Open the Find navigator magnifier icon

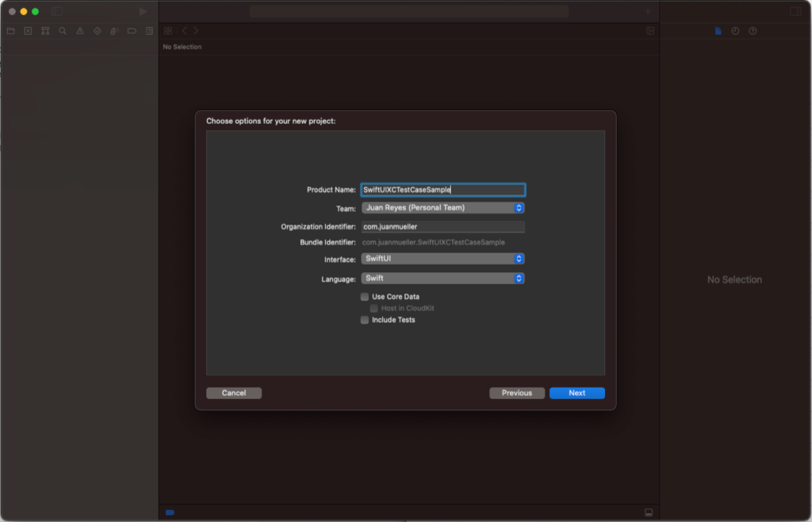(x=63, y=31)
